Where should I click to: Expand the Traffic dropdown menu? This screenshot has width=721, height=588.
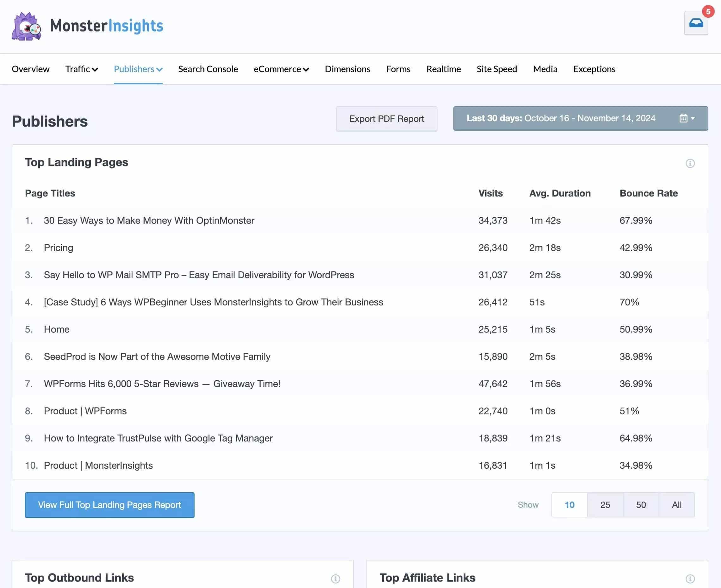(82, 69)
